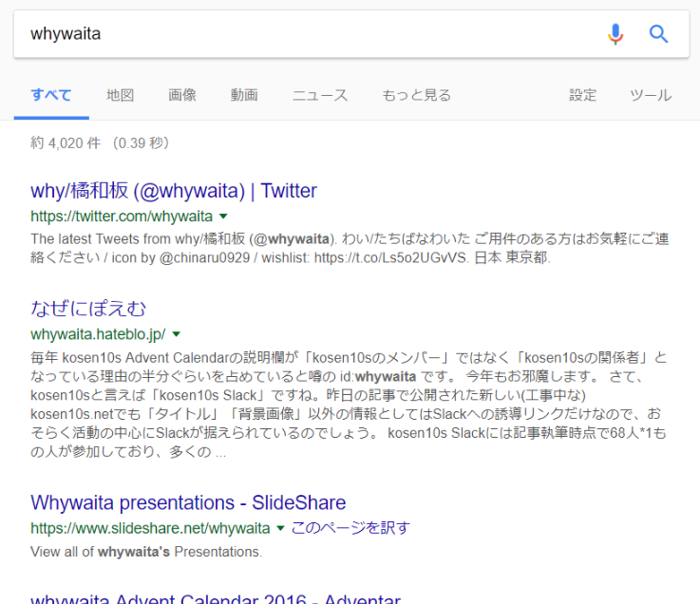Click the このページを訳す translate link
700x604 pixels.
pyautogui.click(x=350, y=528)
